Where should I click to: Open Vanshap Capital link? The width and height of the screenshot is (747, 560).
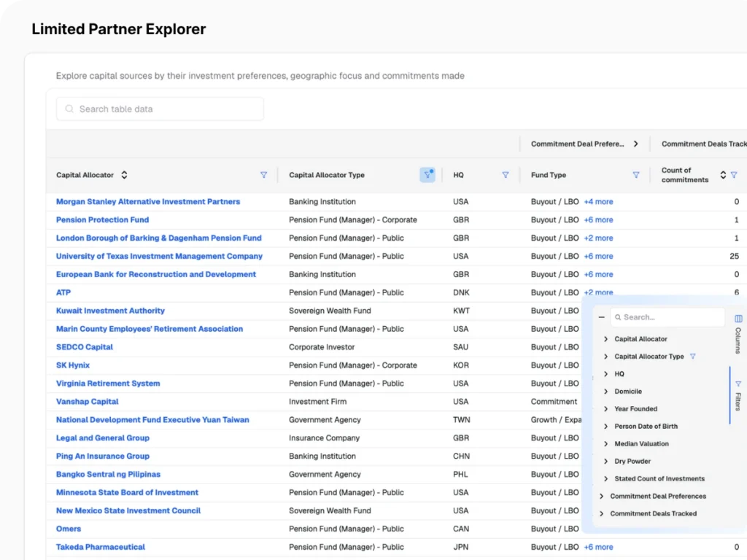tap(88, 402)
